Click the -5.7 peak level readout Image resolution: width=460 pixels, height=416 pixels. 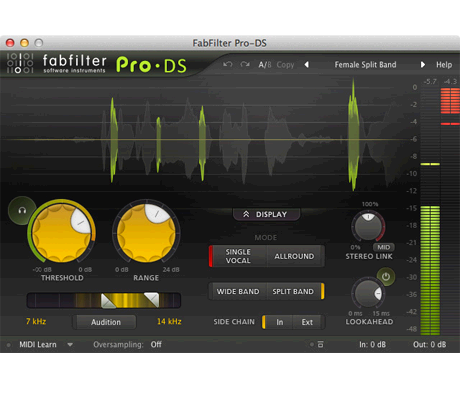(430, 81)
